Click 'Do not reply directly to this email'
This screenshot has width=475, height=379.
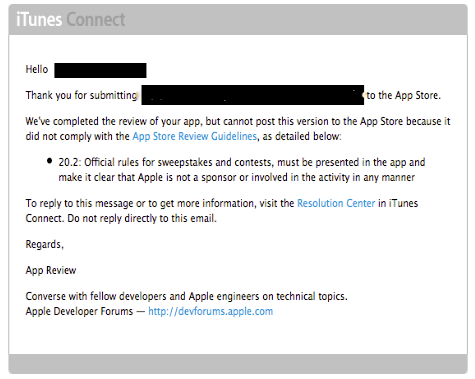click(x=142, y=219)
